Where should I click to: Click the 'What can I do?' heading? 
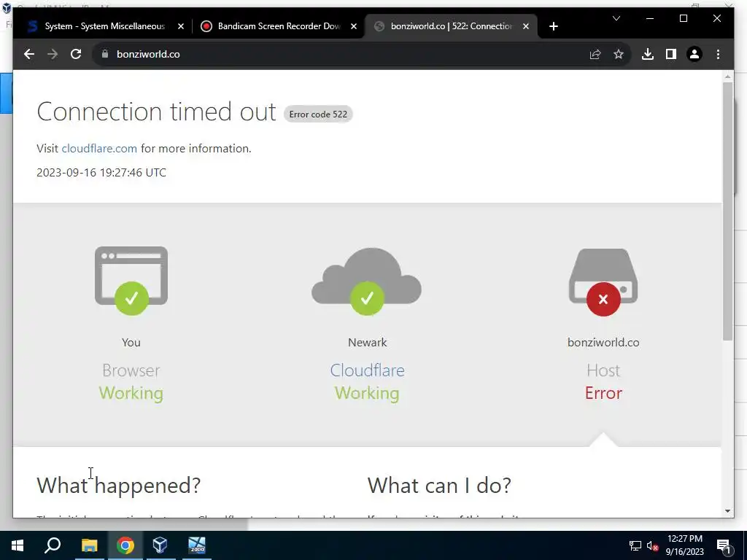(x=439, y=485)
